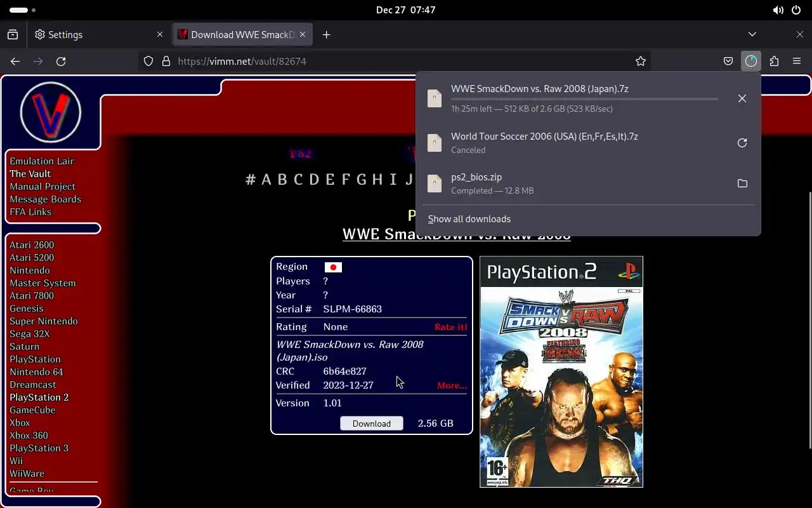This screenshot has height=508, width=812.
Task: Click the Japan region flag
Action: [x=333, y=267]
